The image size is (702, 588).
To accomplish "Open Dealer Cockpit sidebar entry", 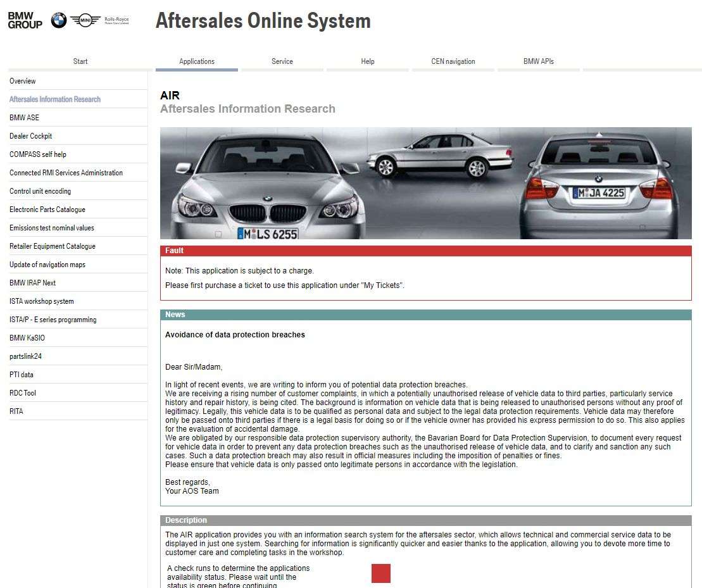I will tap(78, 136).
